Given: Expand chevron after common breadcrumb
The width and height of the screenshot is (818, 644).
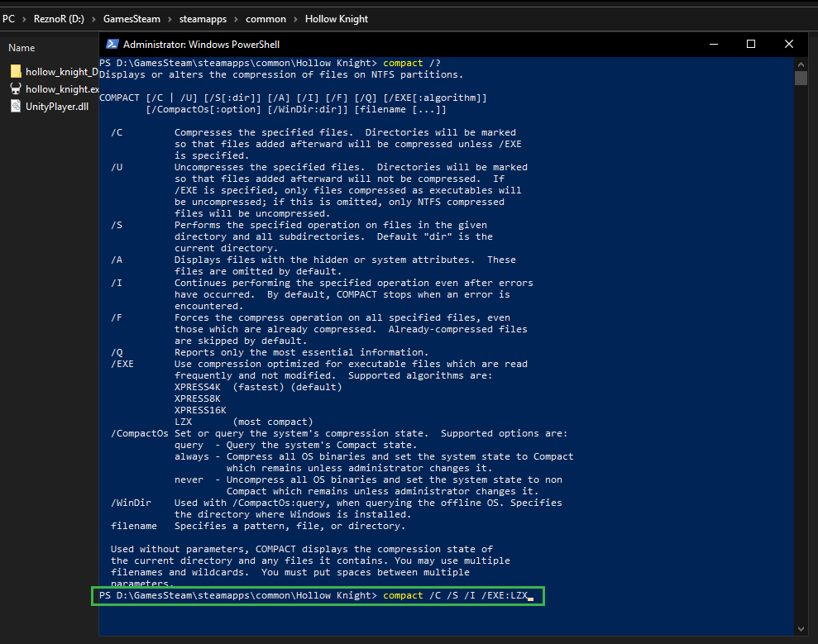Looking at the screenshot, I should [x=295, y=19].
